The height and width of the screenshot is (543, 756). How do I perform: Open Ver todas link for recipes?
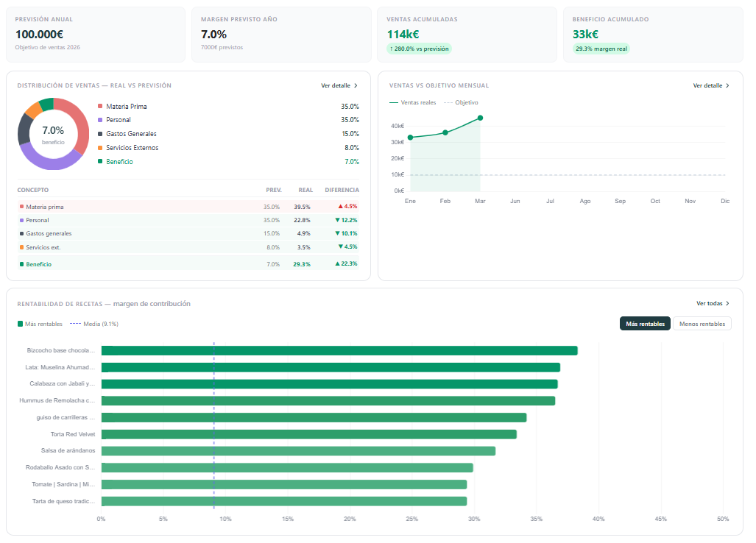(713, 303)
